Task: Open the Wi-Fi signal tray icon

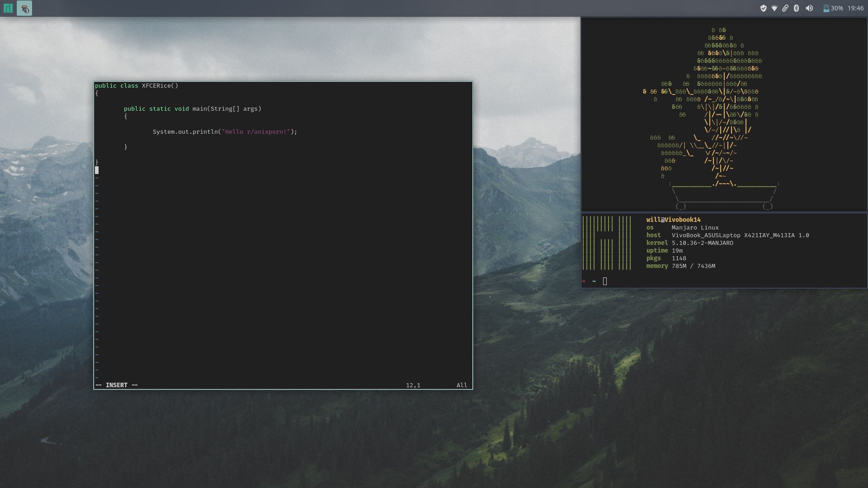Action: pos(774,7)
